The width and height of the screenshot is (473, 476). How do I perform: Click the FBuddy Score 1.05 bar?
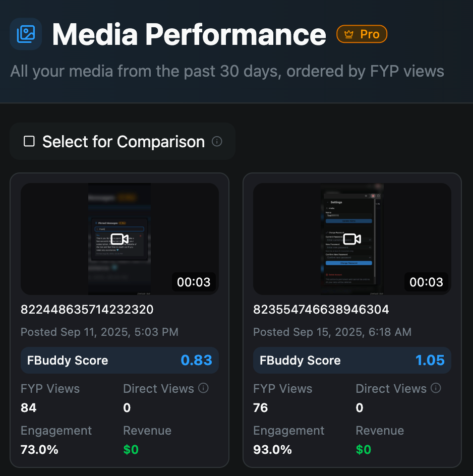[x=351, y=360]
